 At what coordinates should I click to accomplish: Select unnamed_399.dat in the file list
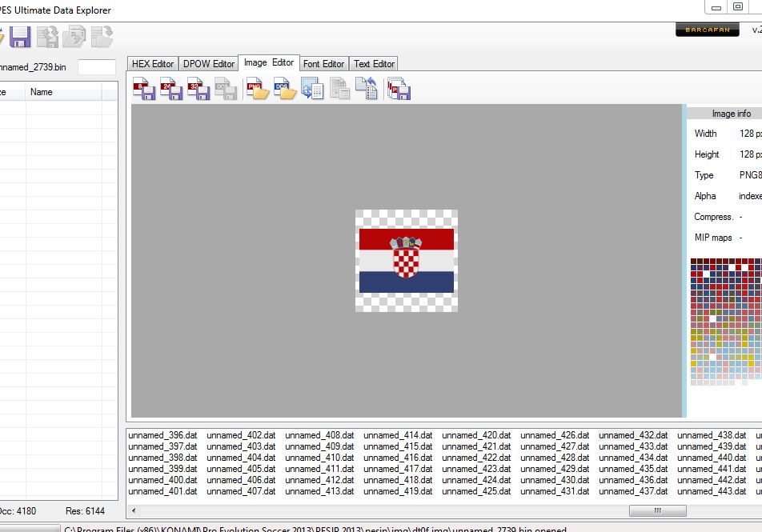click(x=162, y=469)
